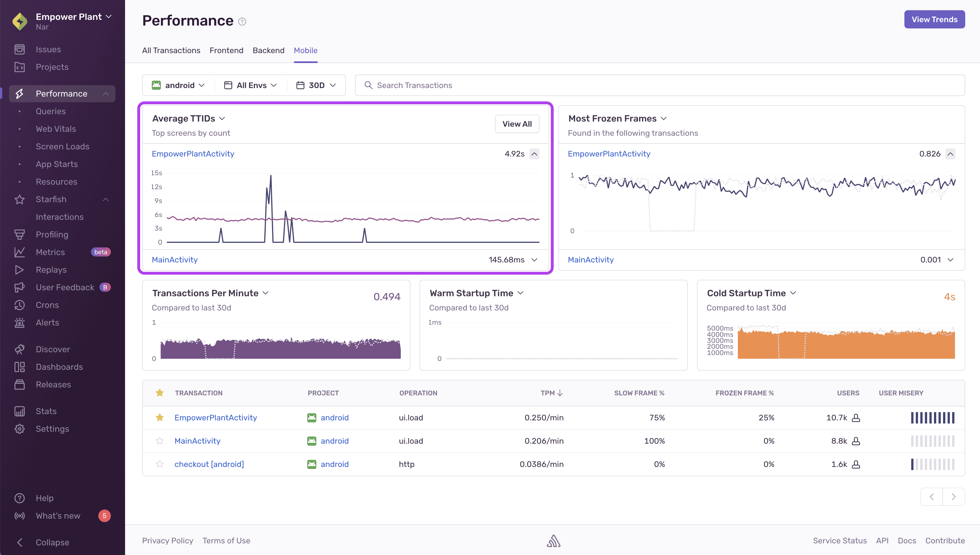Select the Profiling icon in the sidebar

pos(19,234)
